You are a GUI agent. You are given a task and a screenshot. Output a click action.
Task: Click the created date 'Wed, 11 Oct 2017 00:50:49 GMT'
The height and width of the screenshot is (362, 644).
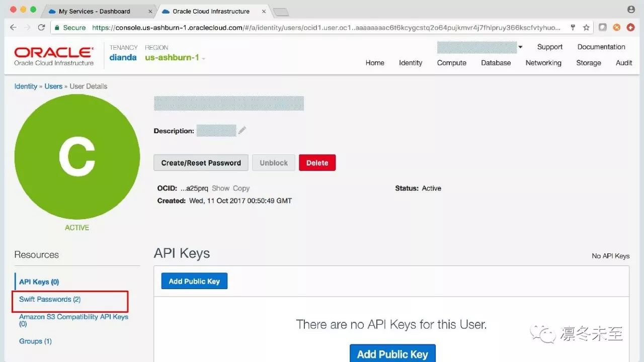point(240,201)
